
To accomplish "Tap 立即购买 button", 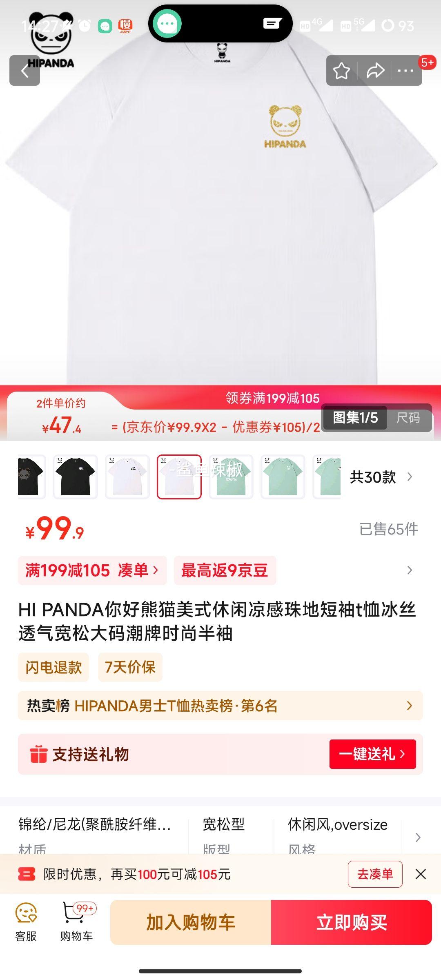I will click(352, 922).
